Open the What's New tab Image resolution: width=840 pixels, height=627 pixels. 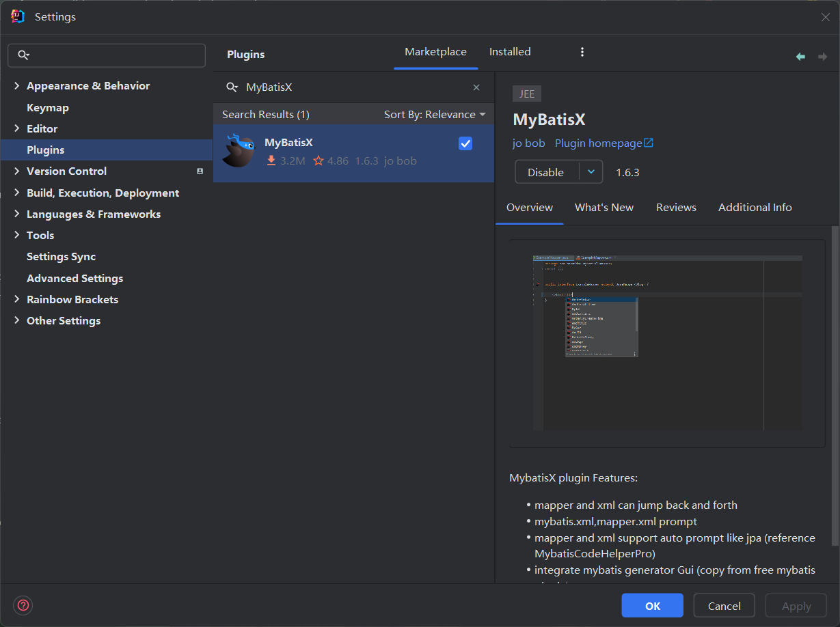coord(604,208)
